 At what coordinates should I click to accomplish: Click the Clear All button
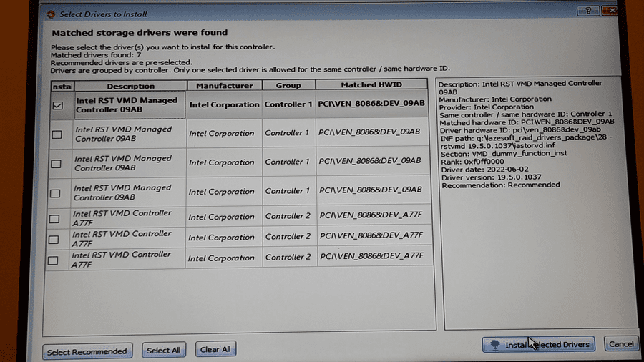[x=215, y=349]
